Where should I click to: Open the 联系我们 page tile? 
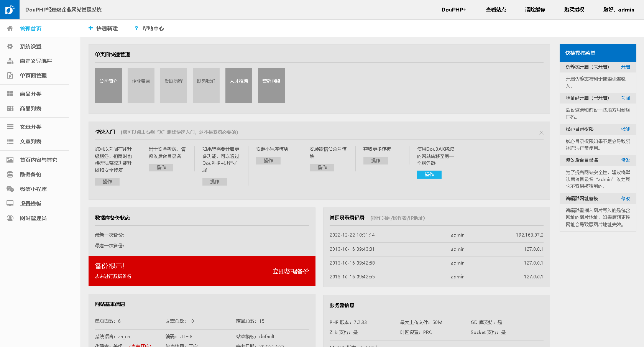[206, 86]
